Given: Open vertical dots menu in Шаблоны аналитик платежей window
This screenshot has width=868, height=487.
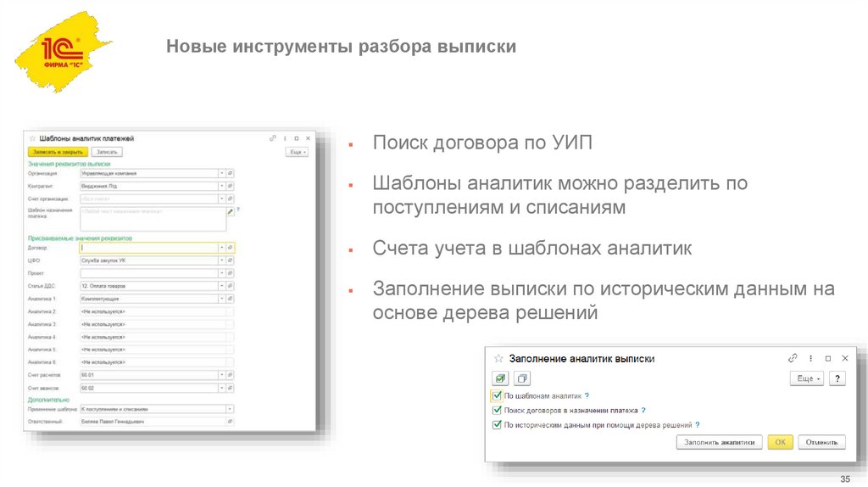Looking at the screenshot, I should coord(285,138).
